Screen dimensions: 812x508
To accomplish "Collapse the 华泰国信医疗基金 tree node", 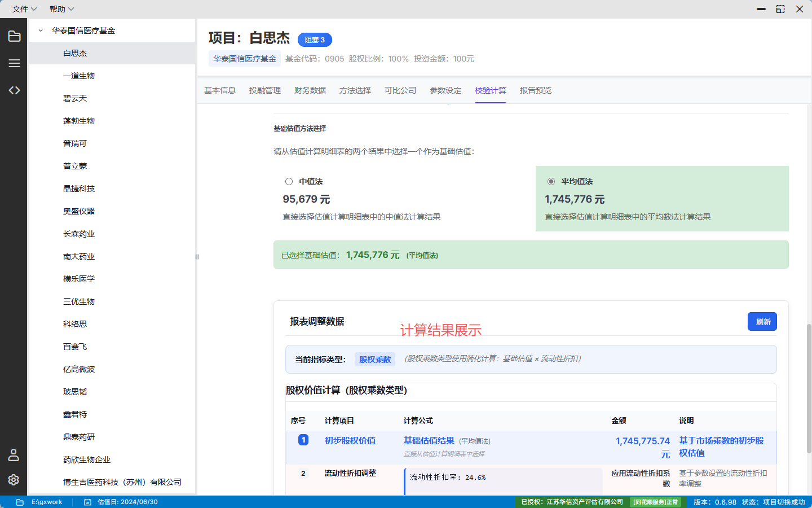I will click(41, 30).
